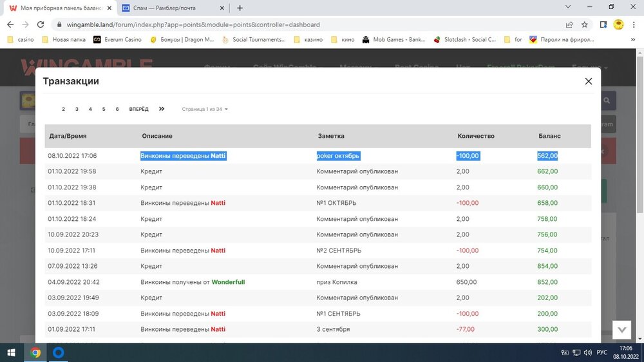This screenshot has width=644, height=362.
Task: Go to the last page double-arrow icon
Action: click(162, 109)
